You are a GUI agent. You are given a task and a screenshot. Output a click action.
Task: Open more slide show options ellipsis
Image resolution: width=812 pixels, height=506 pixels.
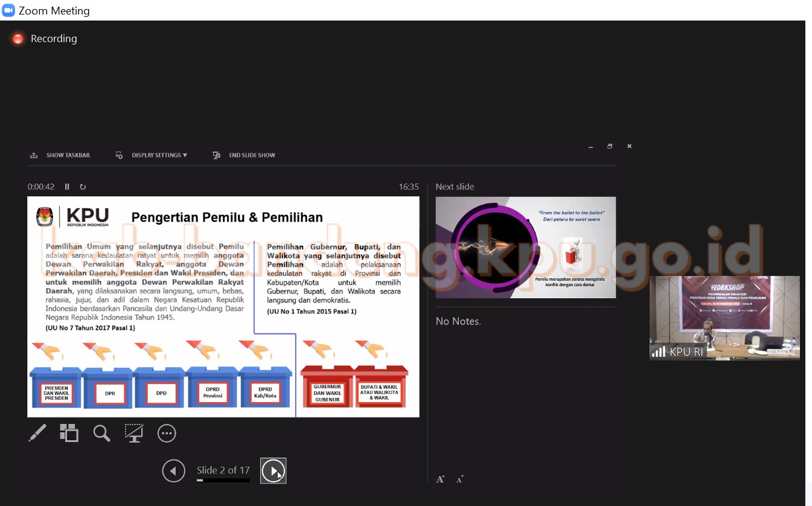pos(167,433)
